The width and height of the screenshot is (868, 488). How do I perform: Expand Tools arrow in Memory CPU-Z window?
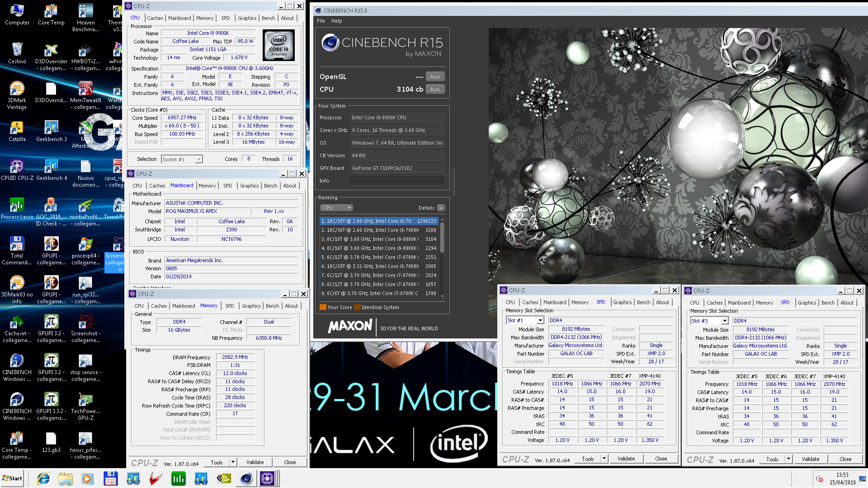click(233, 462)
